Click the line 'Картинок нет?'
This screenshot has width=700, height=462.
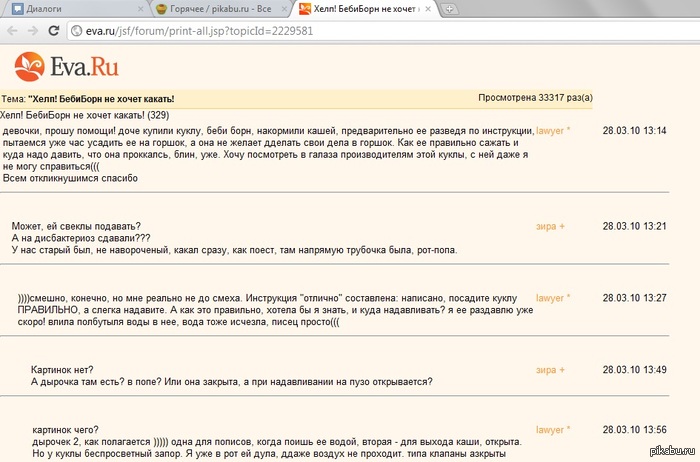coord(62,370)
